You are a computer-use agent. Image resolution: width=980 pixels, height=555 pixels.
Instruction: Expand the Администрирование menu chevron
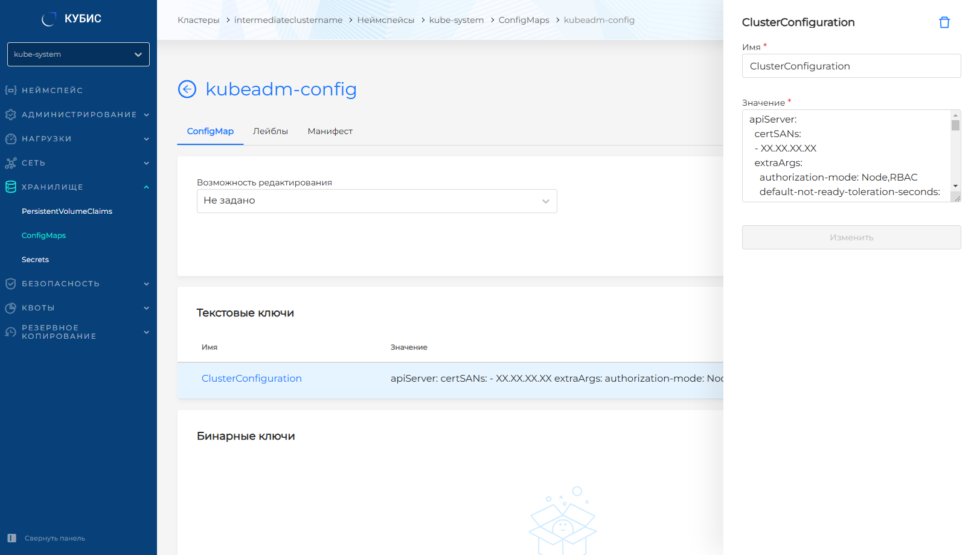click(x=146, y=115)
